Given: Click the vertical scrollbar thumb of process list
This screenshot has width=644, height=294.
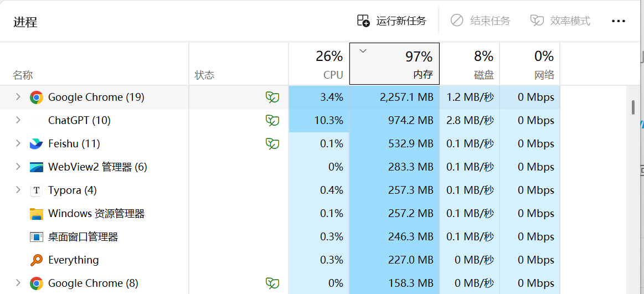Looking at the screenshot, I should coord(633,106).
